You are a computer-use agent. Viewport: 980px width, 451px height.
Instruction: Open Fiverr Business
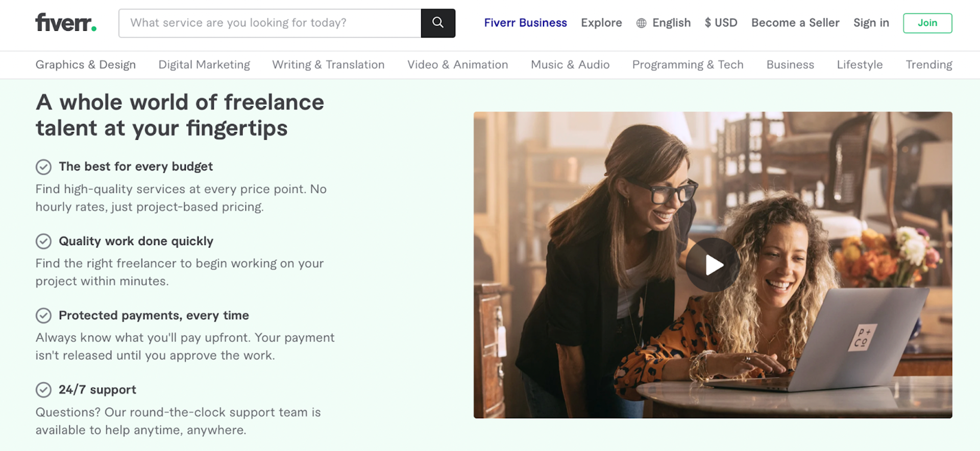525,23
